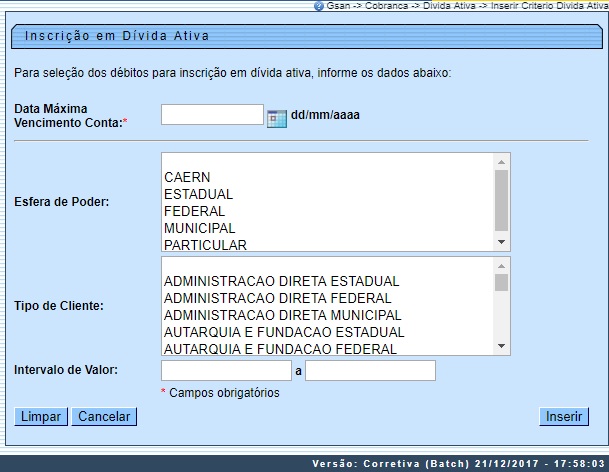
Task: Select the blank first Tipo de Cliente option
Action: (x=328, y=265)
